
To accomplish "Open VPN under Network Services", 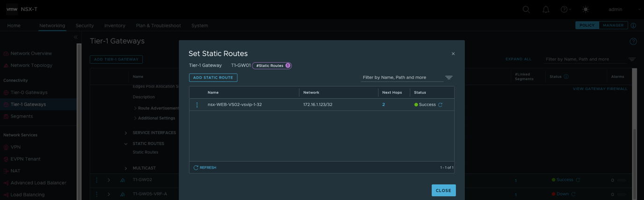I will pyautogui.click(x=15, y=147).
